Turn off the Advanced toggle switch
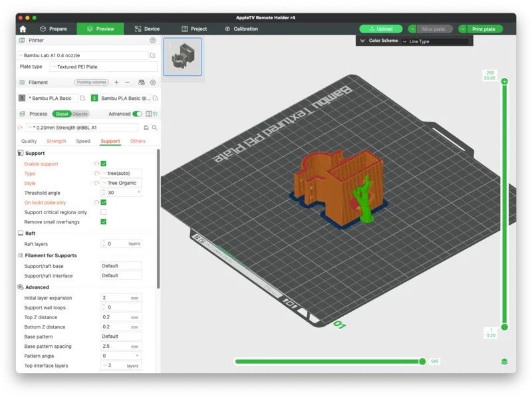 point(137,114)
